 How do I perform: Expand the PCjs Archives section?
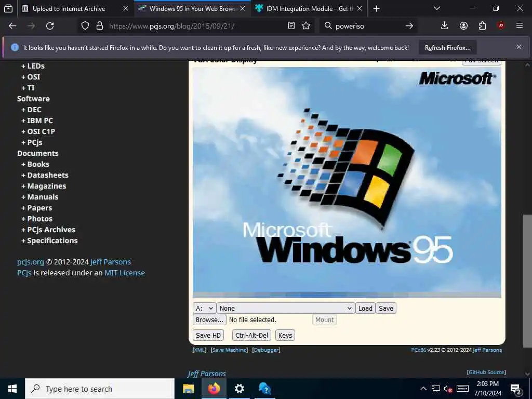[x=48, y=230]
